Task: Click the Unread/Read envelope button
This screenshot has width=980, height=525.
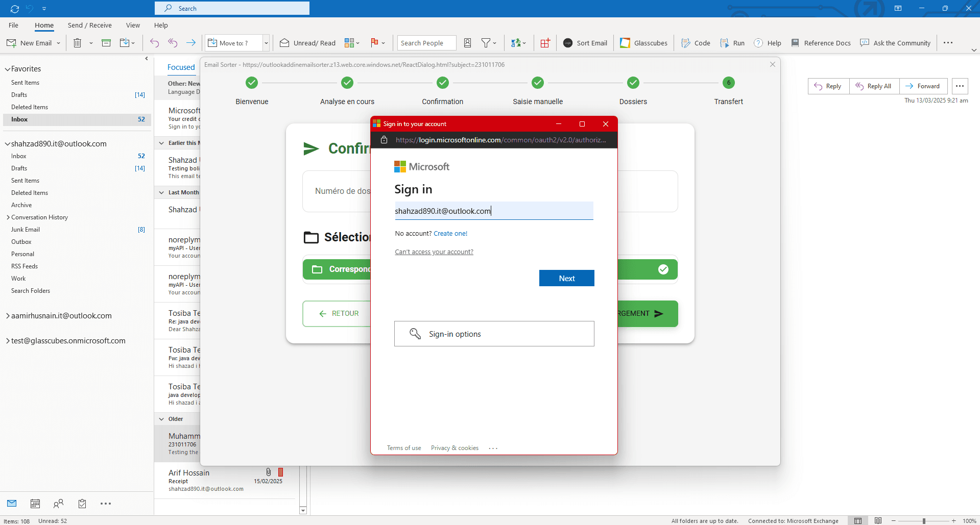Action: [x=308, y=43]
